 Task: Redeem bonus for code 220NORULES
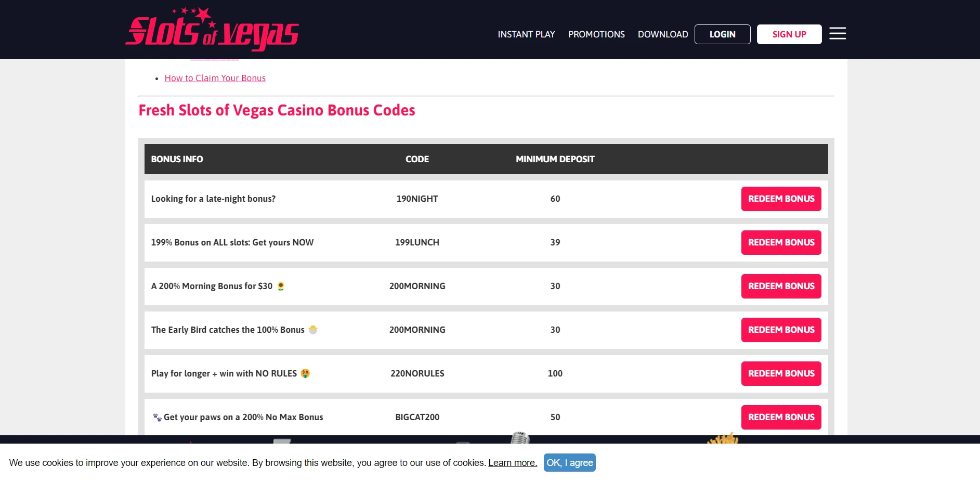(781, 373)
